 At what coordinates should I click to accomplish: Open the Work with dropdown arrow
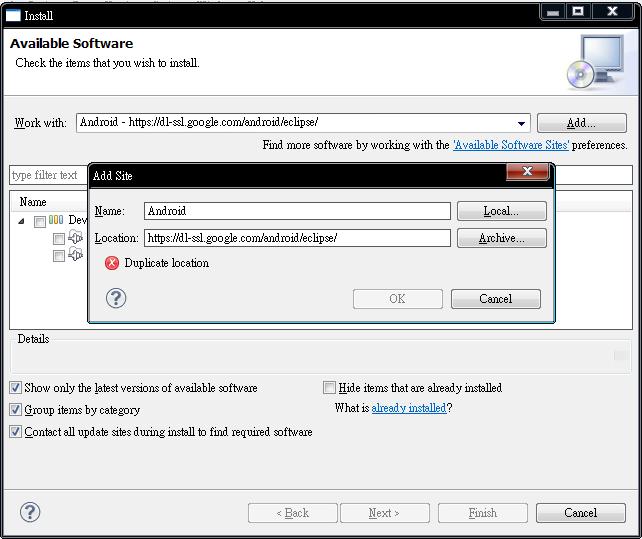click(x=521, y=123)
